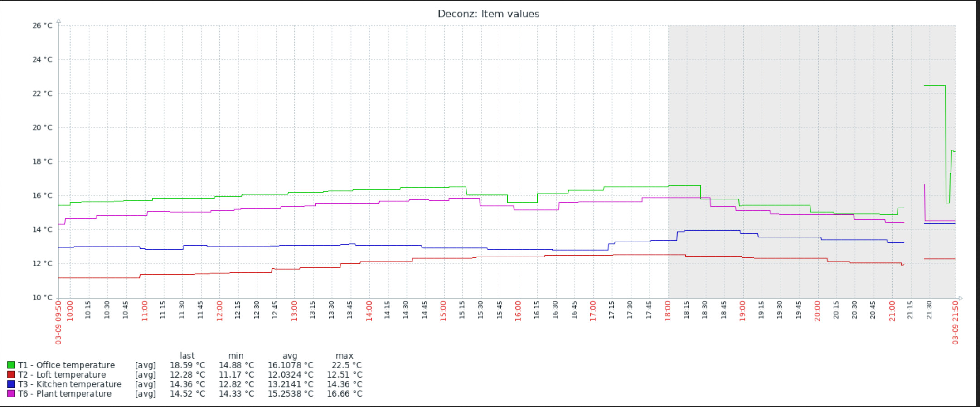This screenshot has height=407, width=980.
Task: Click the 03-09 09:50 start time label
Action: (58, 322)
